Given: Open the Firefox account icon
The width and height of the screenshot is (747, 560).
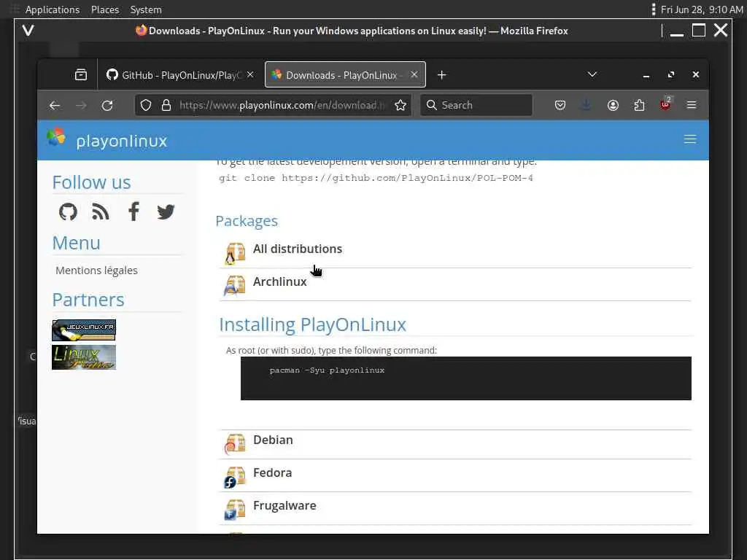Looking at the screenshot, I should coord(613,105).
